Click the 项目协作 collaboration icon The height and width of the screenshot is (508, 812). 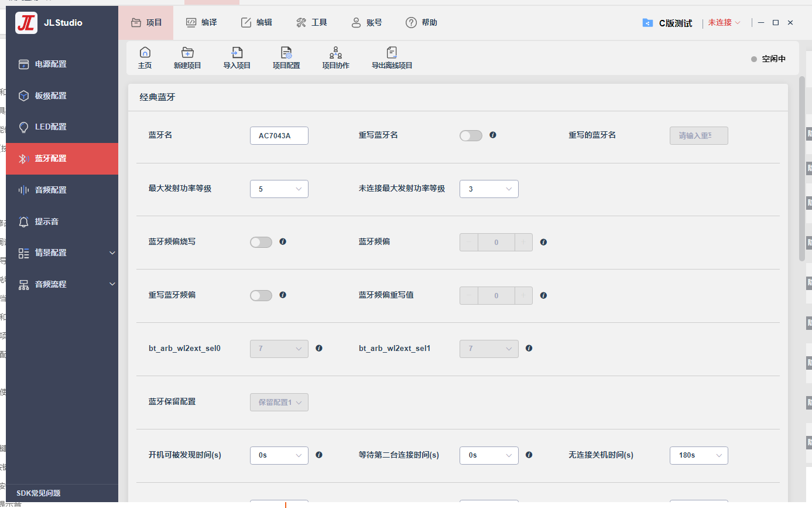click(x=335, y=53)
